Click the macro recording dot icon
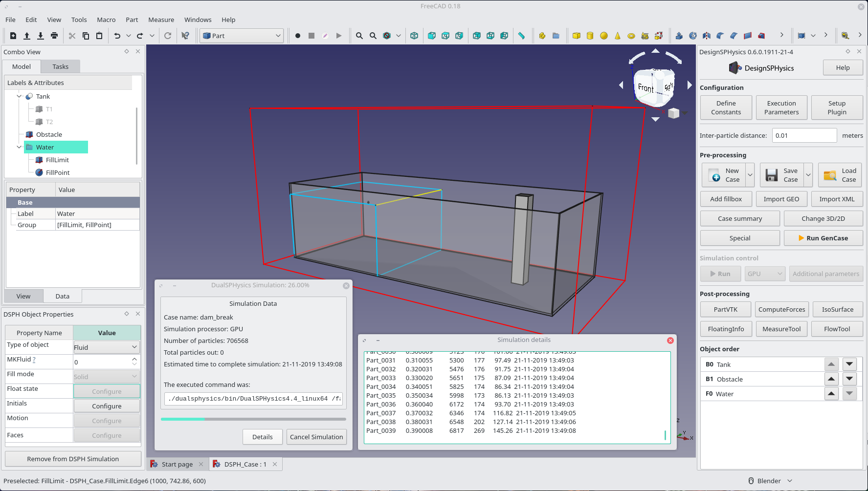868x491 pixels. (x=298, y=36)
